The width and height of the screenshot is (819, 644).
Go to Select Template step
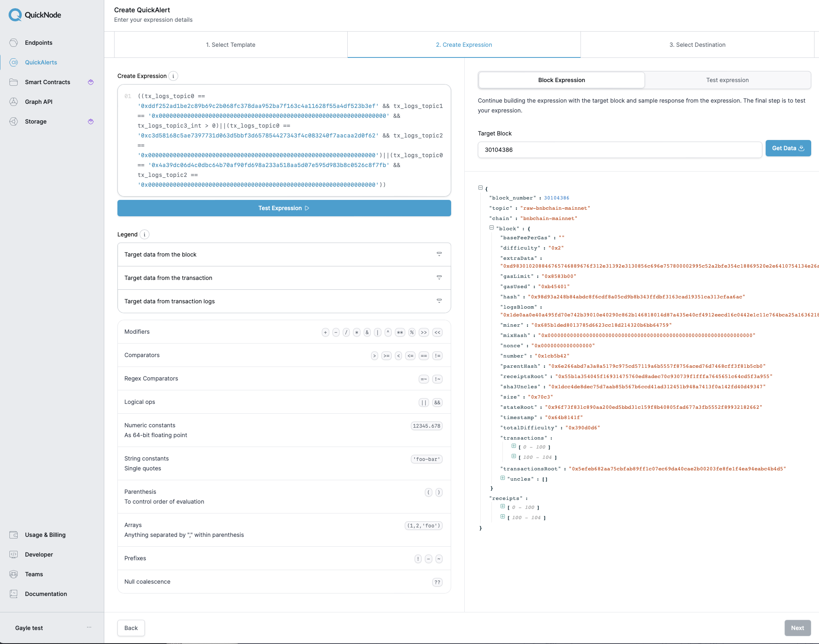[x=231, y=45]
